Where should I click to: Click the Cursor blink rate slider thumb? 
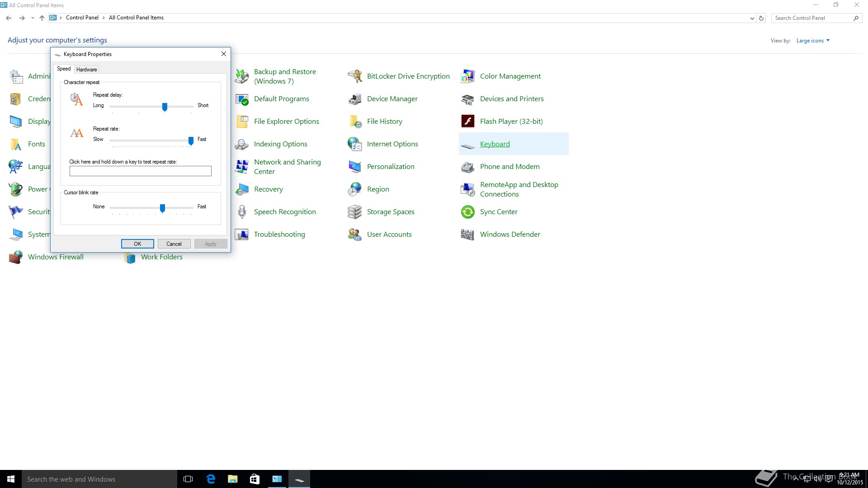point(162,208)
